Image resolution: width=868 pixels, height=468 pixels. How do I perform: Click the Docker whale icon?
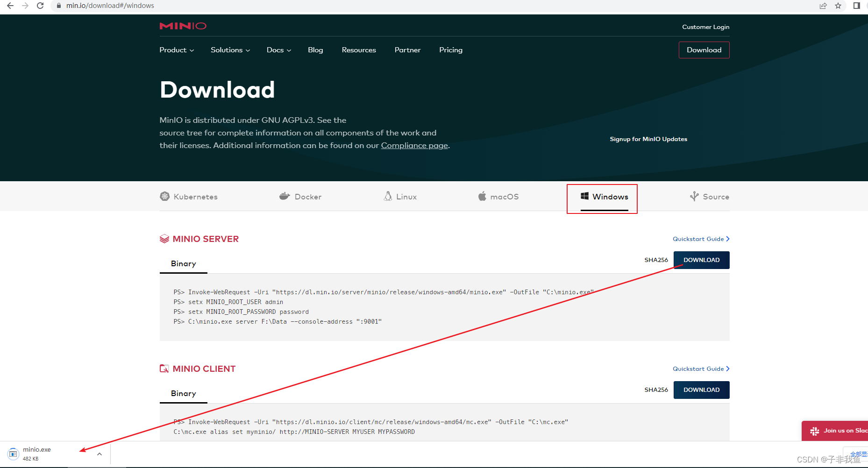point(285,196)
